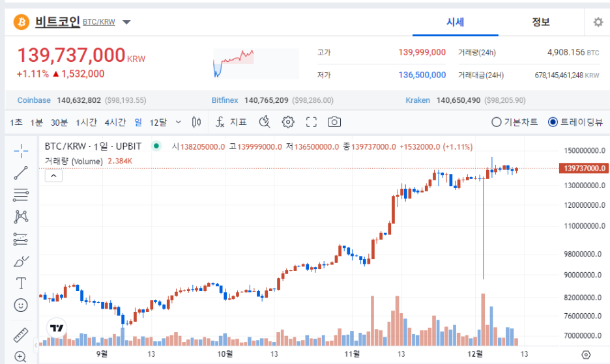Set chart interval to 12달
The height and width of the screenshot is (364, 610).
coord(158,122)
